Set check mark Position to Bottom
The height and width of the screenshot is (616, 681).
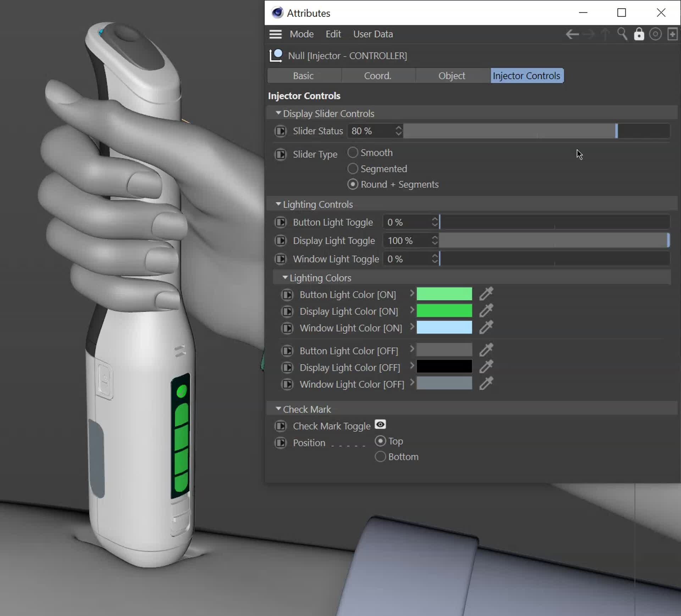[x=380, y=457]
